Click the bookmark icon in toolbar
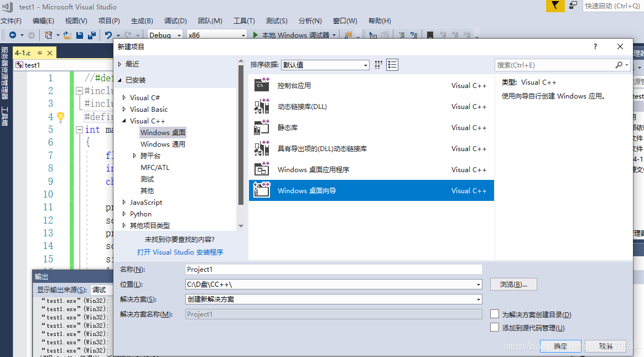Image resolution: width=644 pixels, height=357 pixels. click(x=430, y=35)
